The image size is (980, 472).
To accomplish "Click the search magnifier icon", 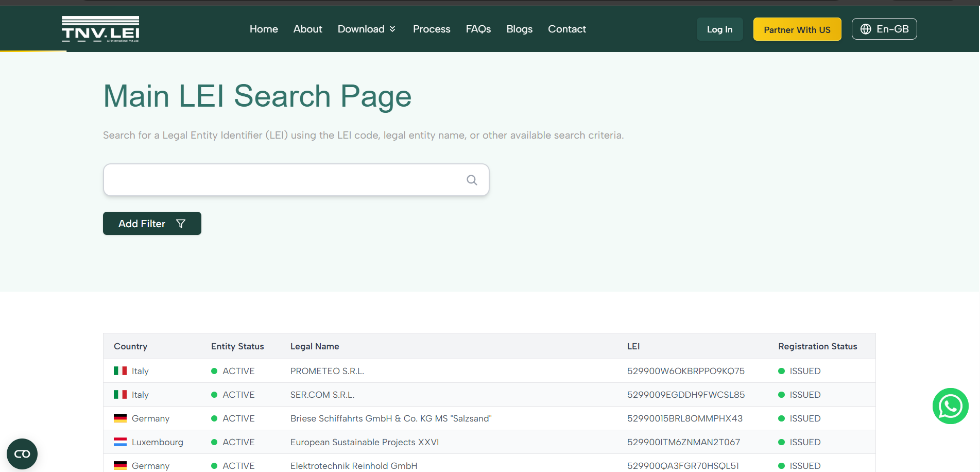I will [472, 180].
